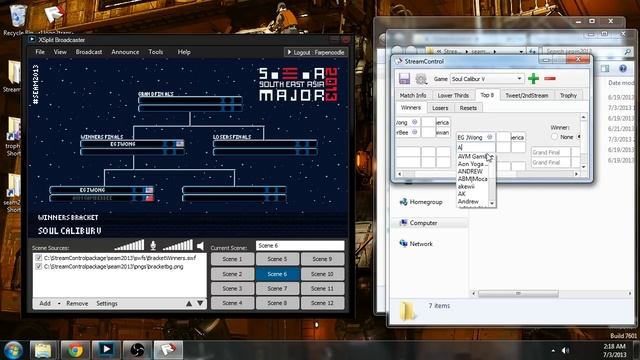Click the preview pane icon in Explorer
The height and width of the screenshot is (360, 640).
604,69
